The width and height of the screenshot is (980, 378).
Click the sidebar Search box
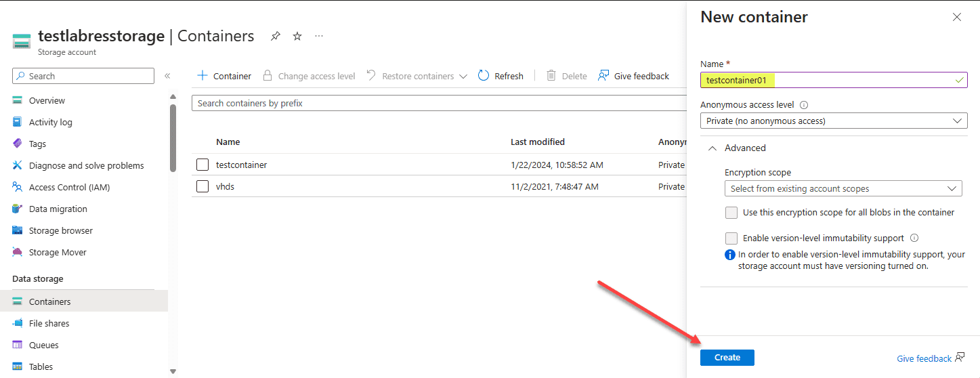click(83, 76)
